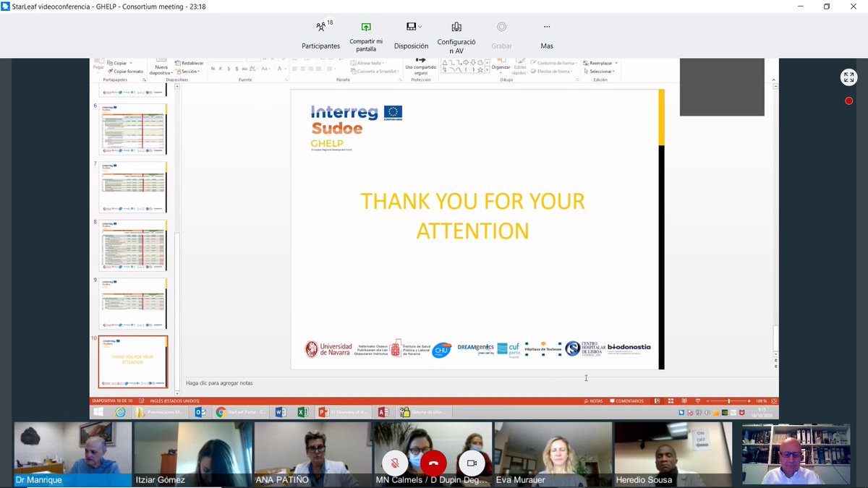The image size is (868, 488).
Task: Open Estilos rápidos gallery
Action: tap(519, 68)
